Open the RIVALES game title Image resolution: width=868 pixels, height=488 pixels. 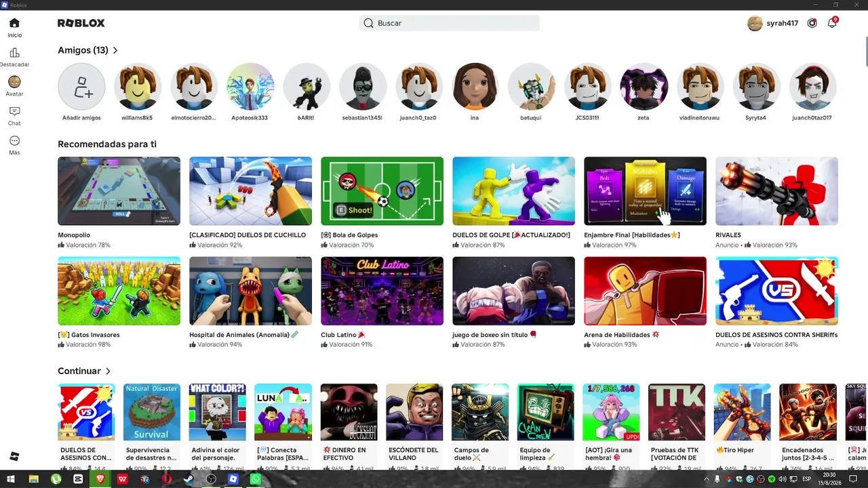728,235
